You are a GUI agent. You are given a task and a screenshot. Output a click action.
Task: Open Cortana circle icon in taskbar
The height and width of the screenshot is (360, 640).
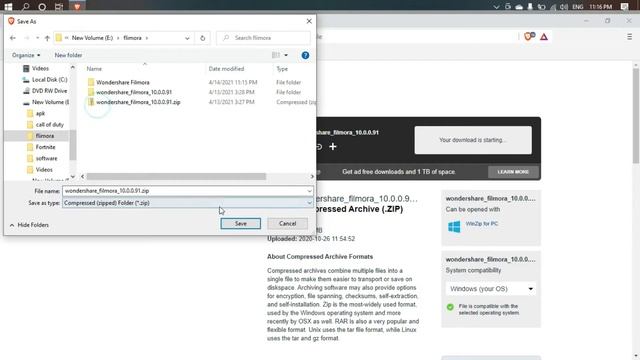click(42, 7)
